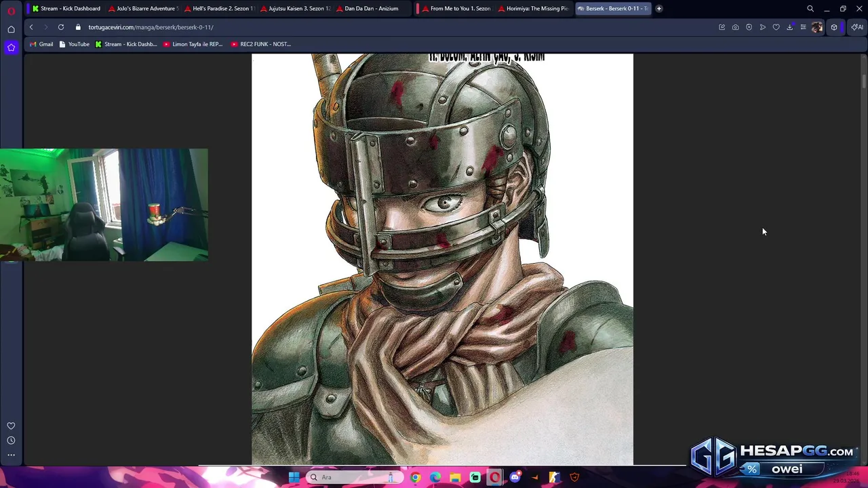Open the profile avatar picture
The height and width of the screenshot is (488, 868).
pos(817,27)
